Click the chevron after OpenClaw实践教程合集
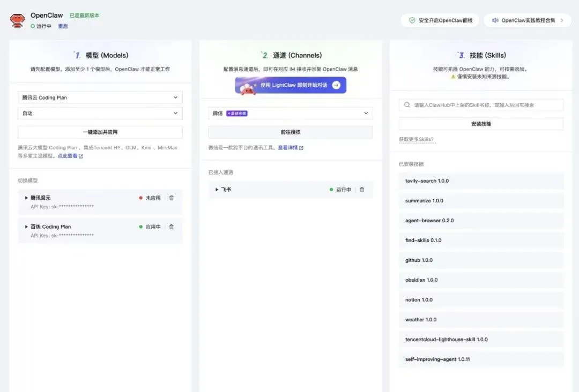The image size is (579, 392). pos(562,20)
